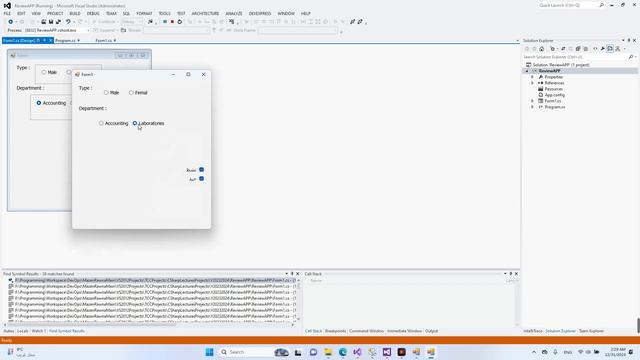Open the DEBUG menu
The image size is (640, 360).
pyautogui.click(x=93, y=13)
